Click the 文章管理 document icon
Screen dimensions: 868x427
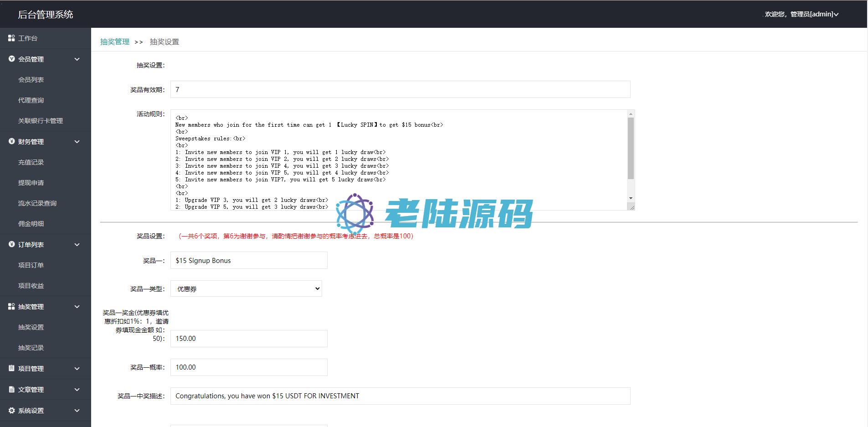point(11,389)
